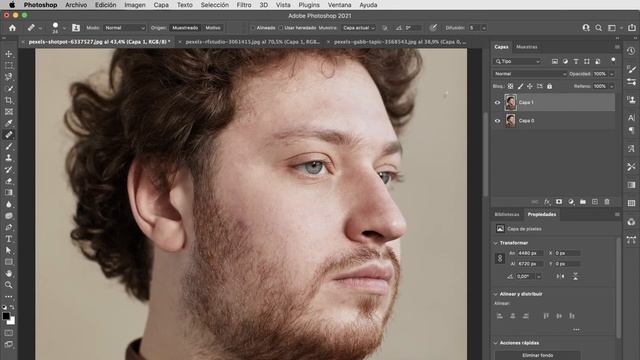640x360 pixels.
Task: Open the share icon at top right
Action: (632, 28)
